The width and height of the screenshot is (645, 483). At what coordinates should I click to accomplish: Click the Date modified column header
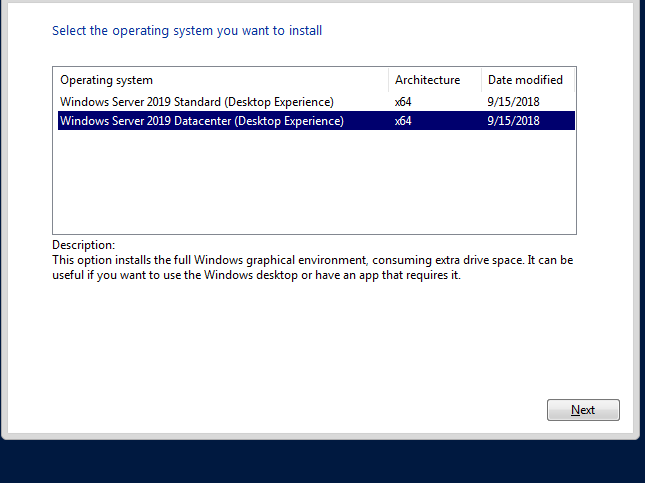525,80
